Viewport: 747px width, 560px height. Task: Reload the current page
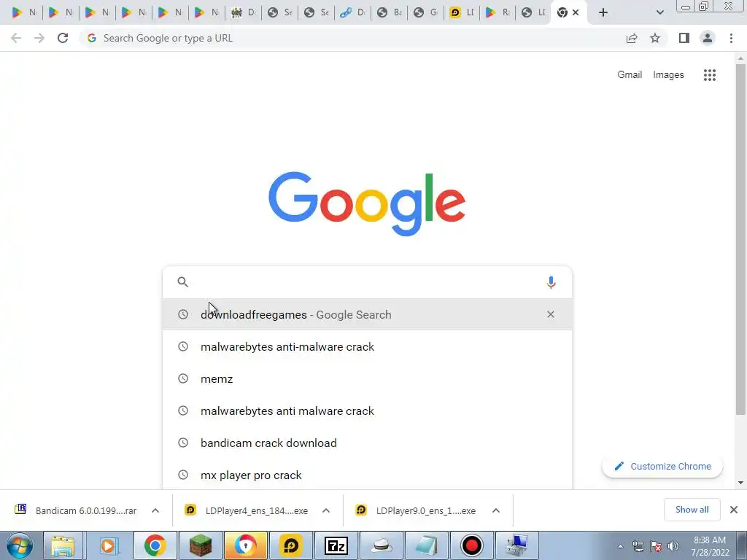coord(63,38)
